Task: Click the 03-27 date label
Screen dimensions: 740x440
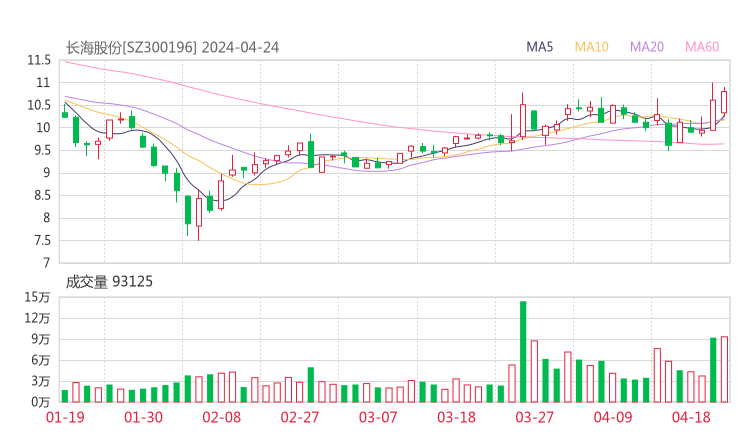Action: point(534,417)
